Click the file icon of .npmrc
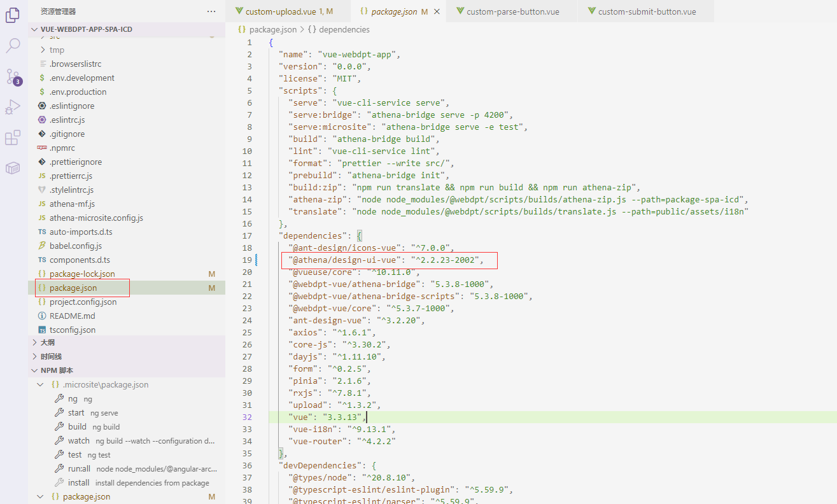The height and width of the screenshot is (504, 837). tap(42, 148)
